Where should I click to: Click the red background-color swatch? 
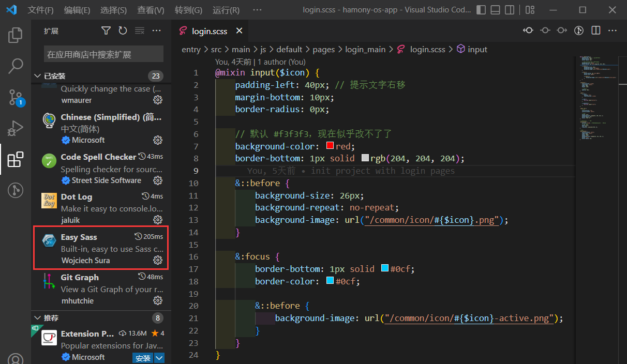pyautogui.click(x=330, y=146)
